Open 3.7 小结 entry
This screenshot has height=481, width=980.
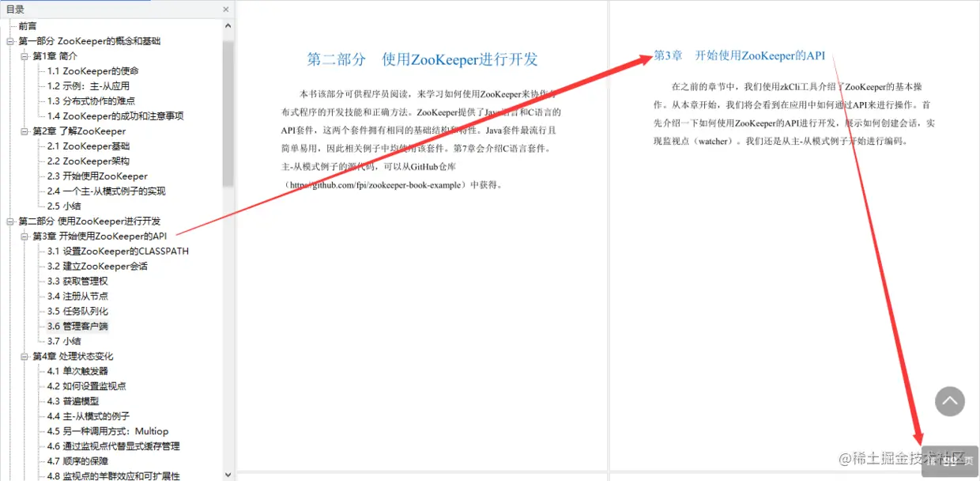[x=64, y=342]
